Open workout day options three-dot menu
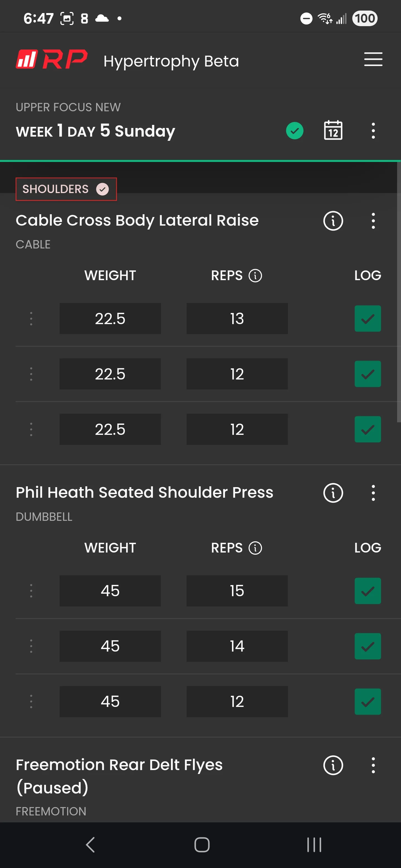The image size is (401, 868). tap(373, 131)
